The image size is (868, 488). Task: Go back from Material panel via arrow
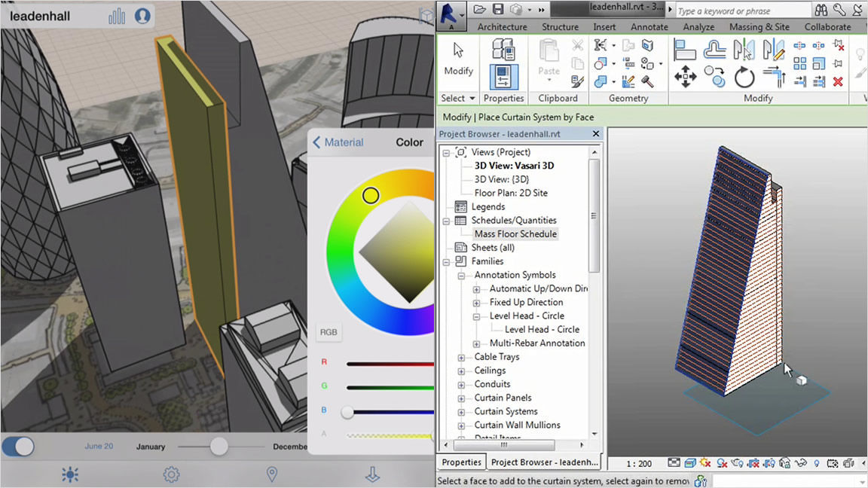point(316,142)
